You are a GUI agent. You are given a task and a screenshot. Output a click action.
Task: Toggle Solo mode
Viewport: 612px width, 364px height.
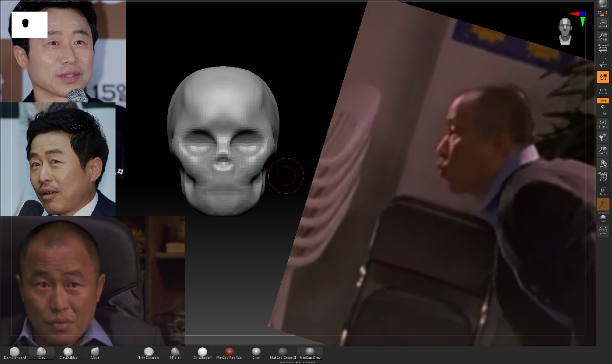pyautogui.click(x=603, y=217)
